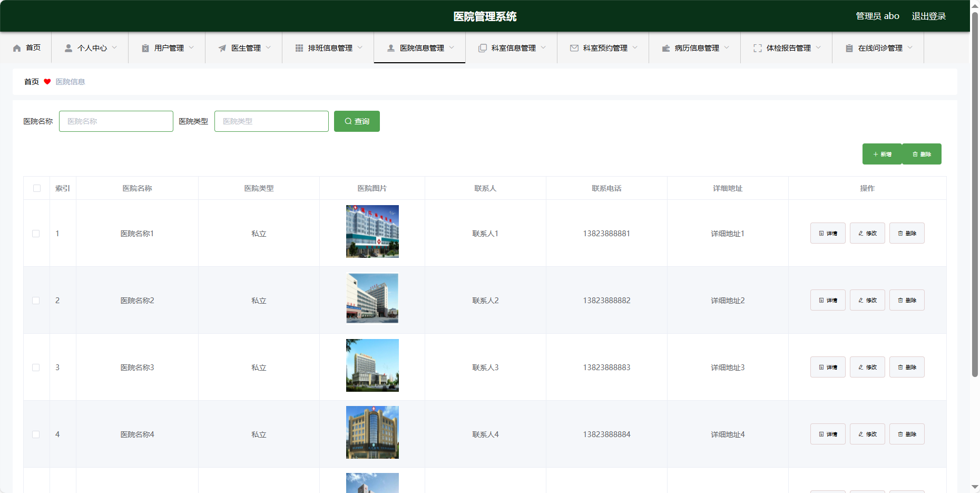
Task: Open the hospital image thumbnail for 医院名称3
Action: point(373,365)
